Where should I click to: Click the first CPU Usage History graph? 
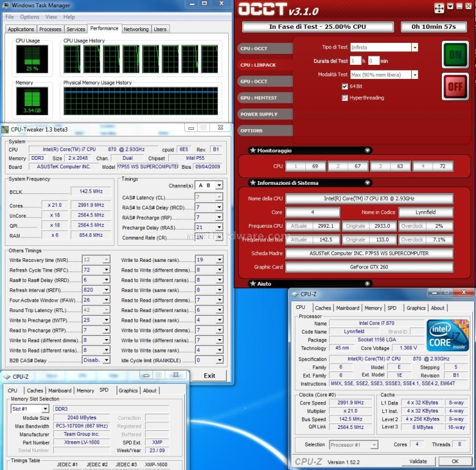coord(72,59)
